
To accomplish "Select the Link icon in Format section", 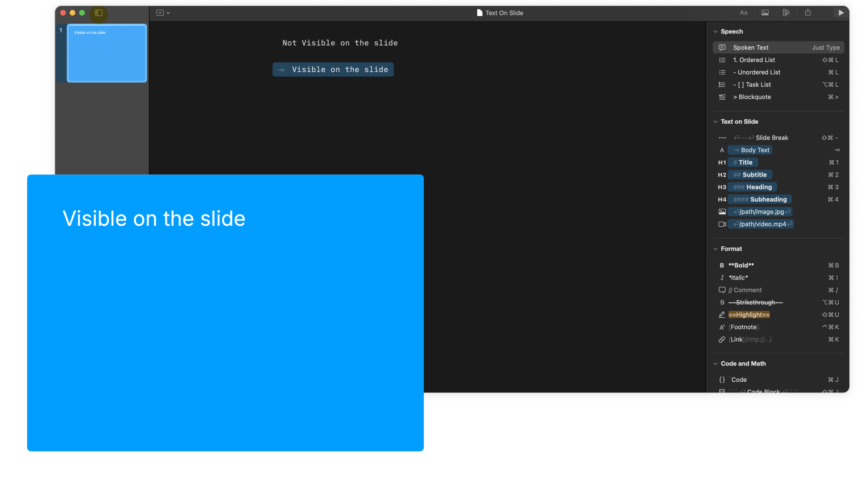I will pyautogui.click(x=722, y=340).
